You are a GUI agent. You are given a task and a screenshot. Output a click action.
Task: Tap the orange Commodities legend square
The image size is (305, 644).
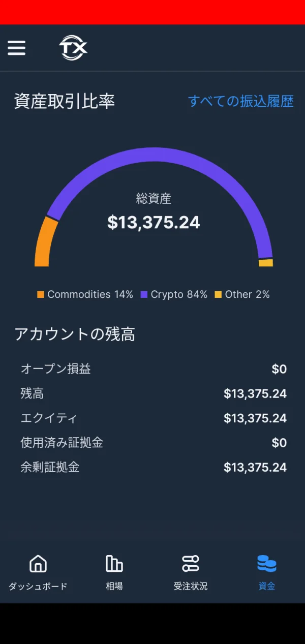tap(41, 294)
